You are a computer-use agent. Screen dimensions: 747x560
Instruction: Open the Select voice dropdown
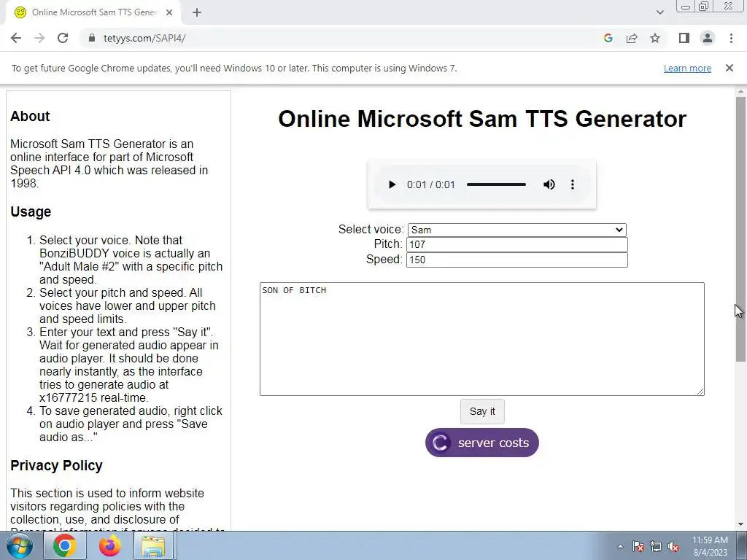click(517, 230)
